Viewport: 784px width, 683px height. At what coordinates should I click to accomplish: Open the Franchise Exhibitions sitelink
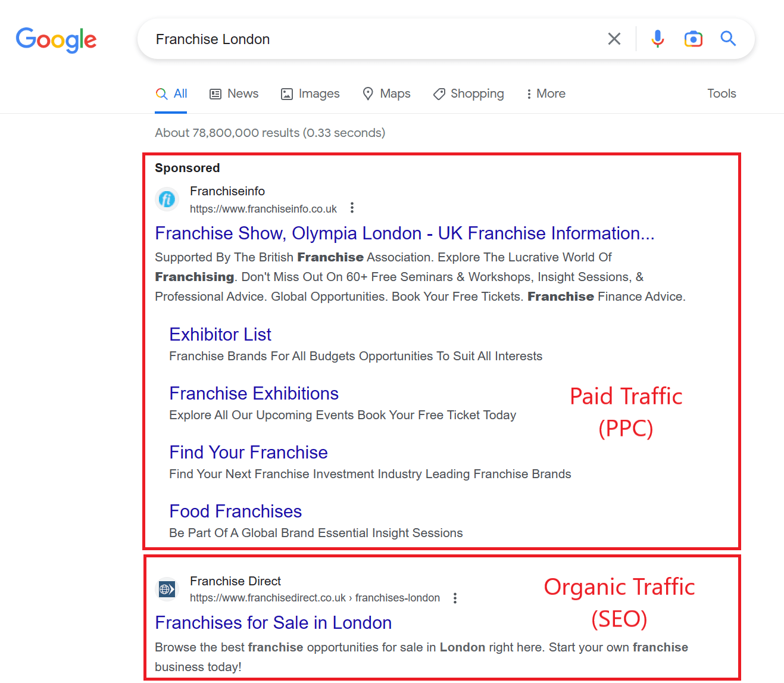click(x=254, y=394)
